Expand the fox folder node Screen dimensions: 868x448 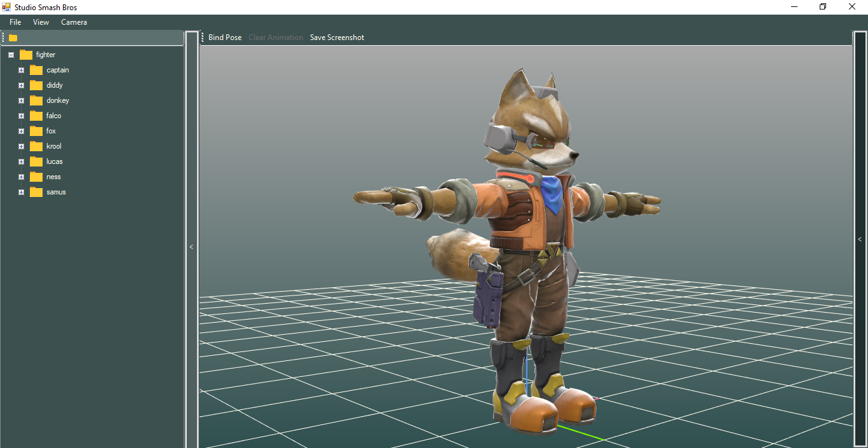coord(21,131)
